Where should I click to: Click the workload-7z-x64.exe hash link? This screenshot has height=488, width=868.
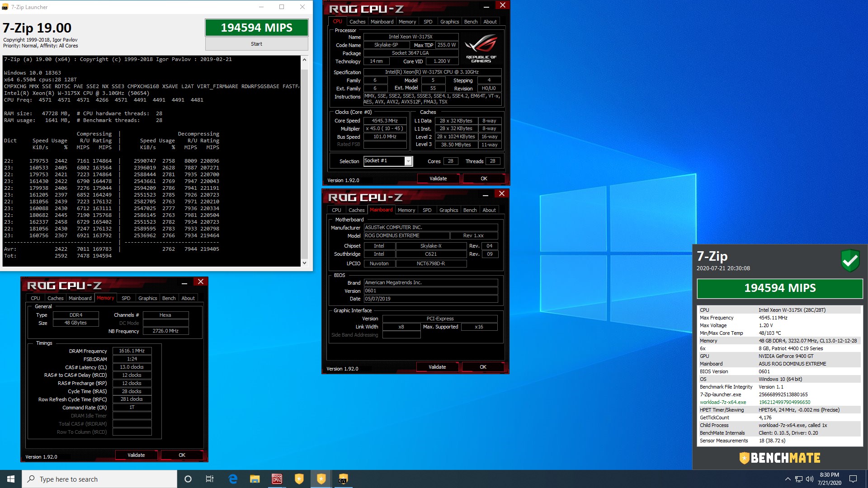click(x=784, y=402)
